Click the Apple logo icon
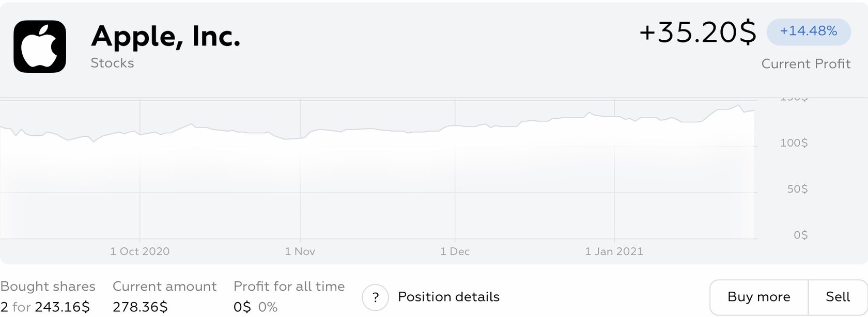Image resolution: width=868 pixels, height=317 pixels. tap(40, 46)
